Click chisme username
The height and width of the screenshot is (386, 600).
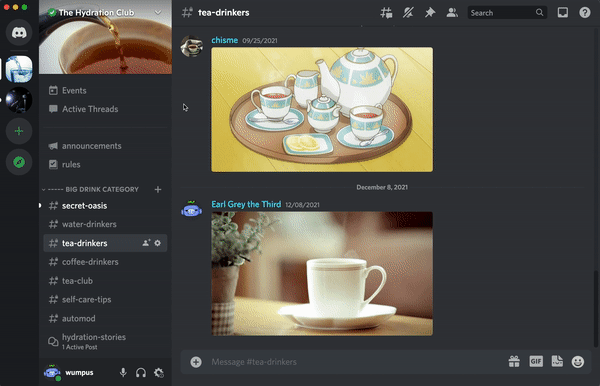click(x=225, y=40)
